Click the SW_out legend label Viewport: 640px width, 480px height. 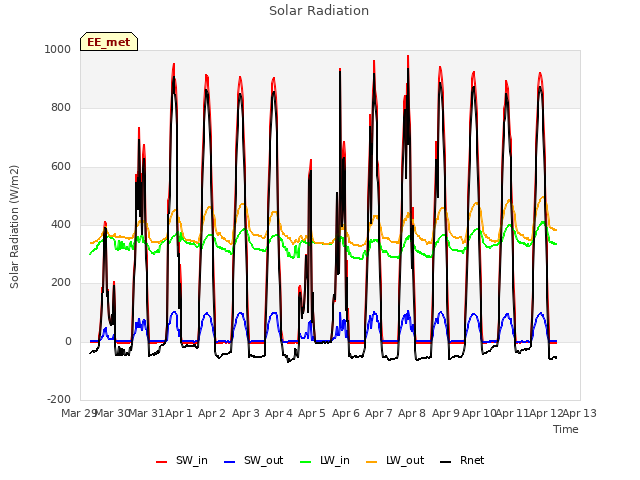pos(263,460)
